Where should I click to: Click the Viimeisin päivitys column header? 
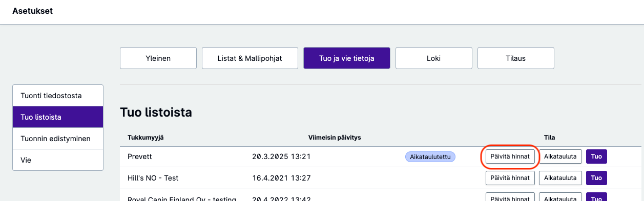coord(335,138)
